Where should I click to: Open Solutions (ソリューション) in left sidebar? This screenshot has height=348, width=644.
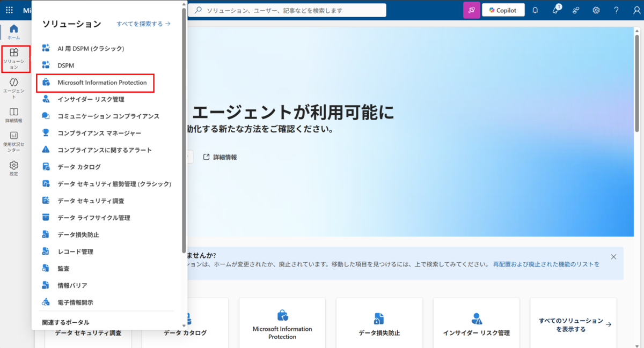(x=14, y=59)
